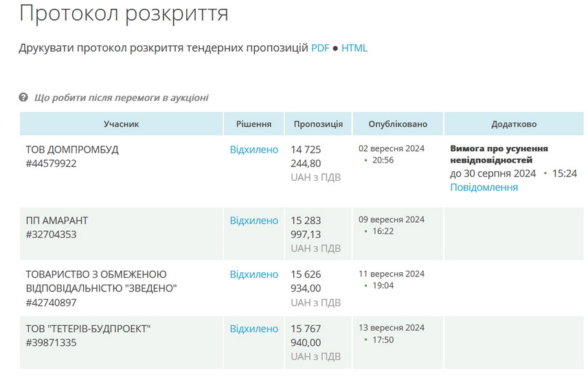The height and width of the screenshot is (385, 588).
Task: Open the HTML version of the protocol
Action: tap(354, 48)
